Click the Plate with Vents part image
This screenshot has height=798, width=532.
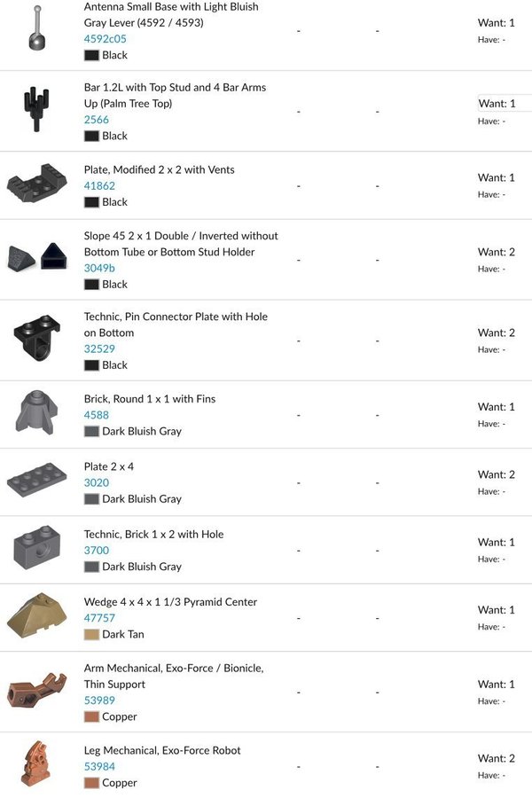point(36,184)
